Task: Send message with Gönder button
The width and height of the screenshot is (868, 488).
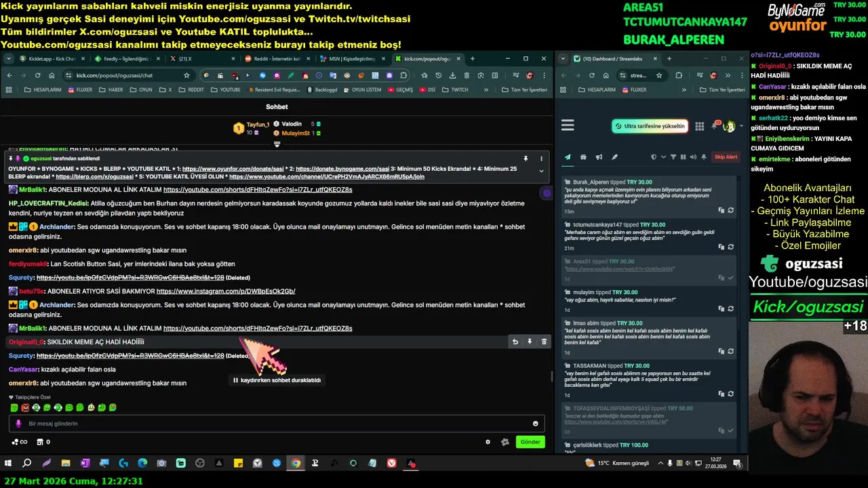Action: [530, 442]
